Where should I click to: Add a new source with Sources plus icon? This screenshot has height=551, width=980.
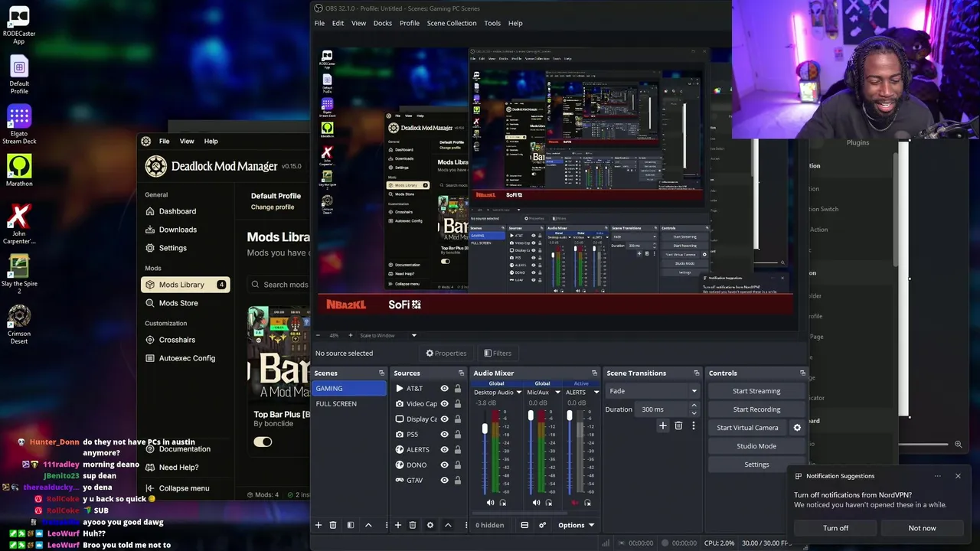pos(398,525)
